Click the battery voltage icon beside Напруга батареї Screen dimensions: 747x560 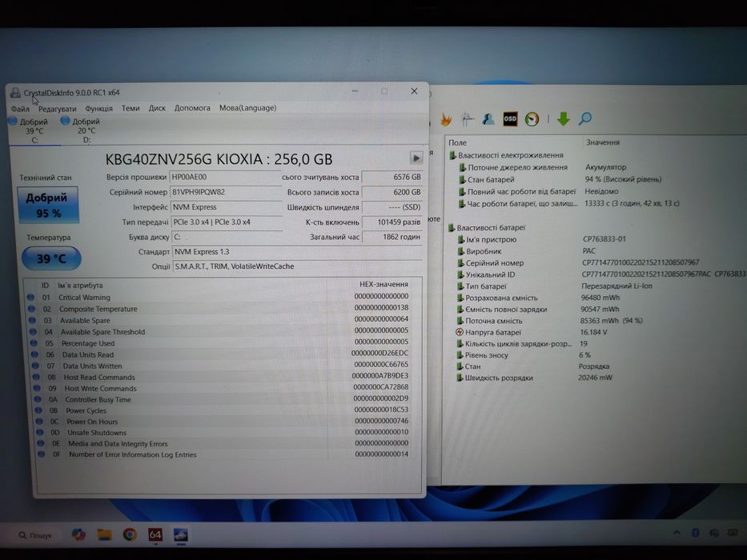click(x=460, y=332)
